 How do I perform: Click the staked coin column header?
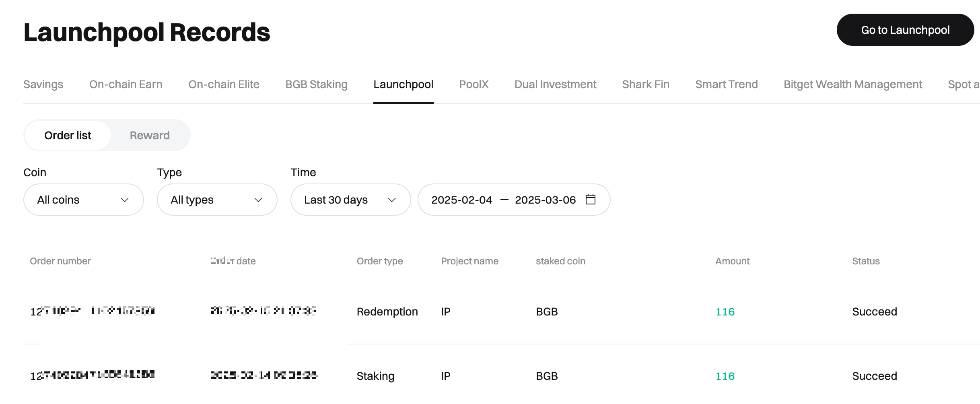click(x=560, y=261)
